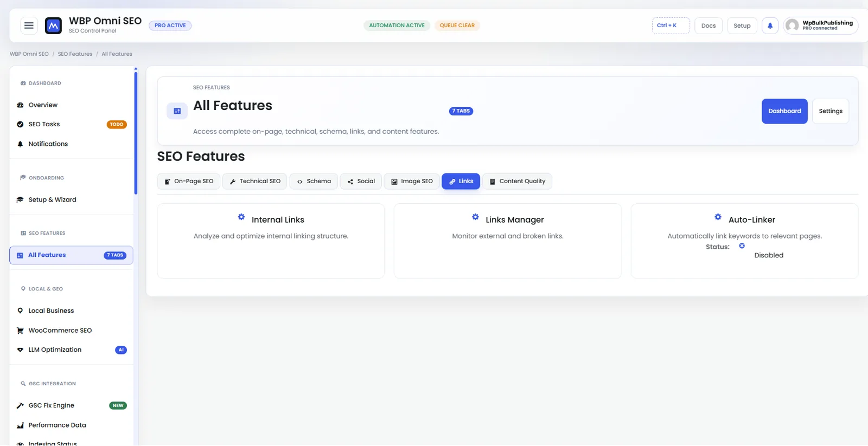
Task: Open Local Business in the sidebar
Action: pos(72,311)
